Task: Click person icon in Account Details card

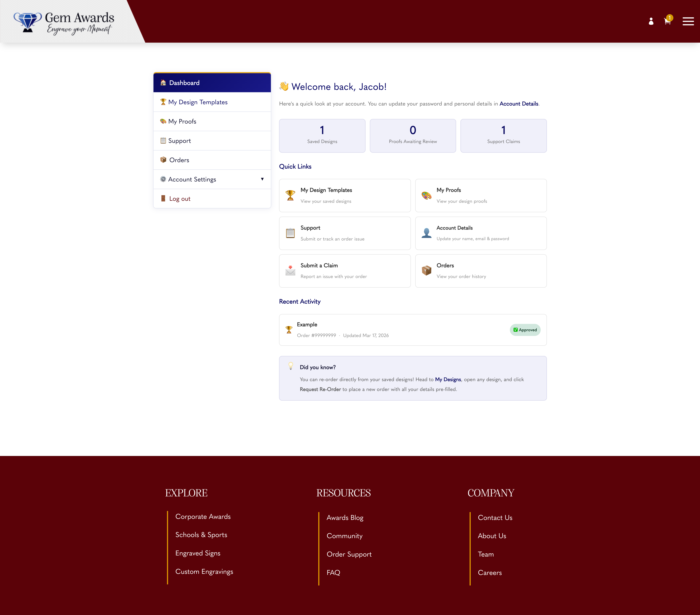Action: [x=426, y=233]
